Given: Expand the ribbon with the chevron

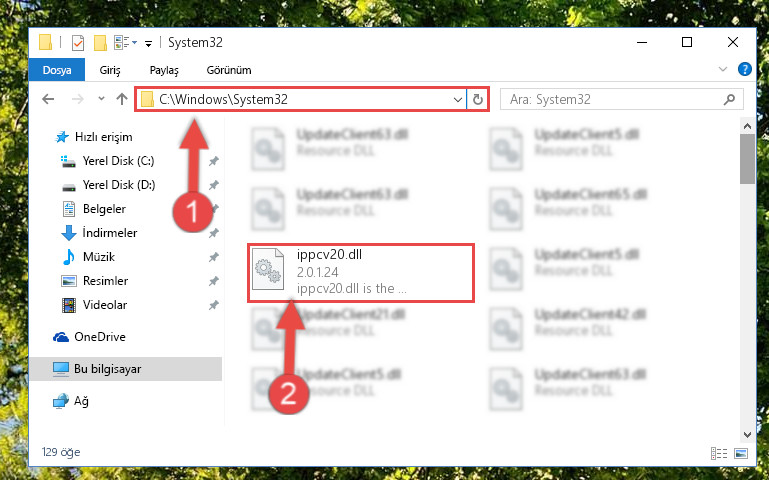Looking at the screenshot, I should pos(722,69).
